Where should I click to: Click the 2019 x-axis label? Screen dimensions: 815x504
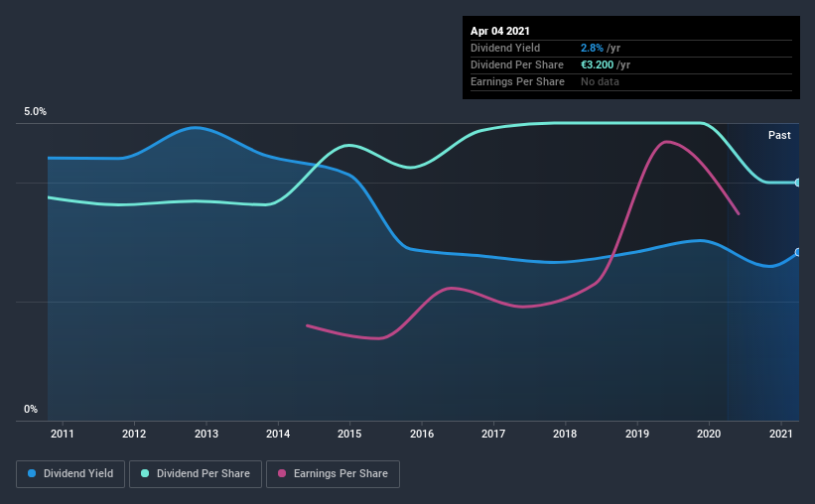637,434
